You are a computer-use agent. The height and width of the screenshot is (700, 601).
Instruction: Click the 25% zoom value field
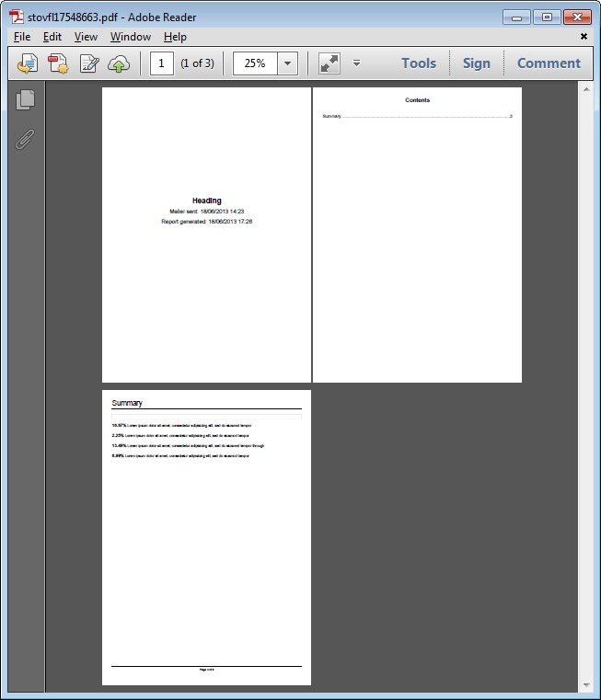coord(255,63)
